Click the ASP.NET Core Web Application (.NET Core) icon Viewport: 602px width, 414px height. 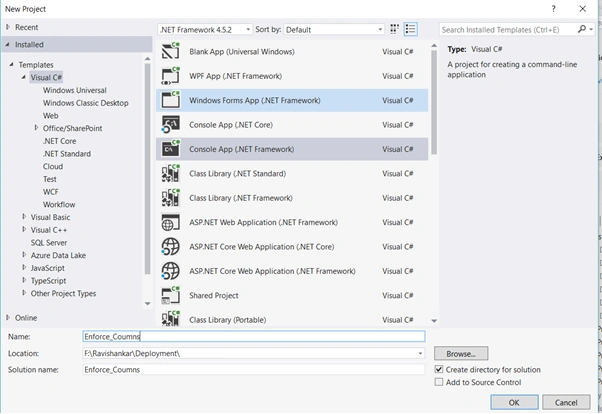click(x=170, y=247)
